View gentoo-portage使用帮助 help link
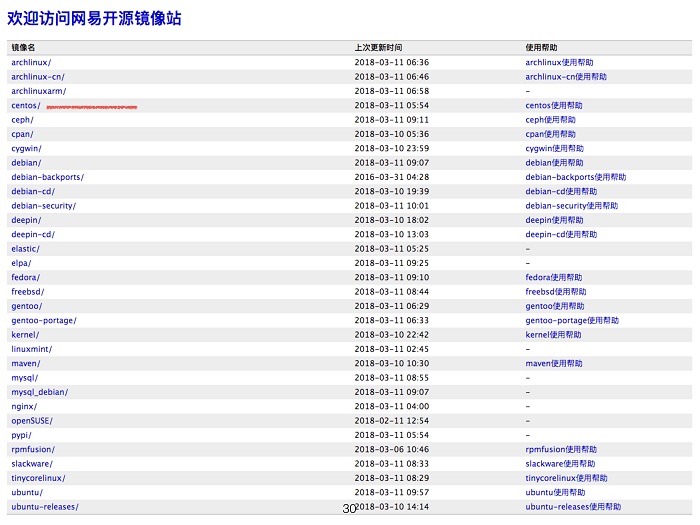 pyautogui.click(x=572, y=320)
